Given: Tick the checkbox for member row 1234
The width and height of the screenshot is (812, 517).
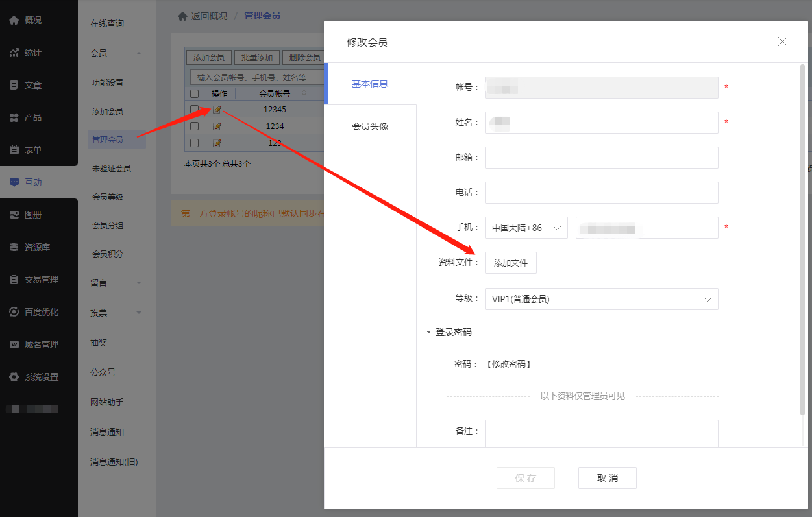Looking at the screenshot, I should click(194, 126).
